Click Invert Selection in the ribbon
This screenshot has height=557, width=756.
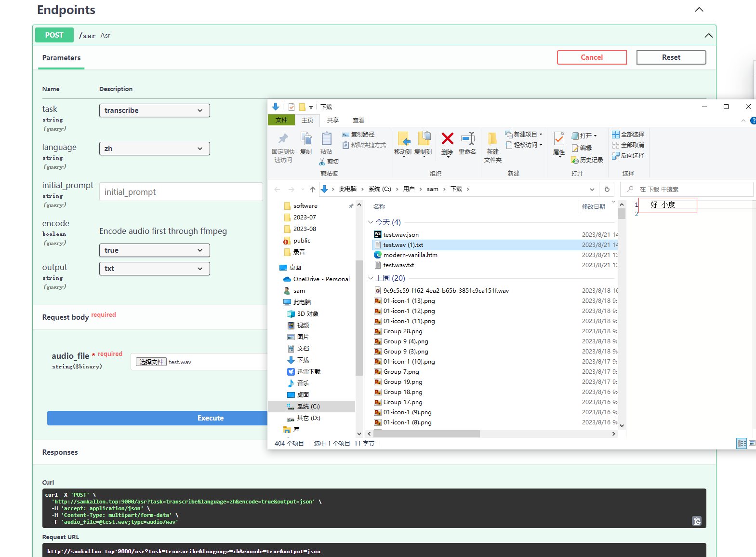(628, 156)
